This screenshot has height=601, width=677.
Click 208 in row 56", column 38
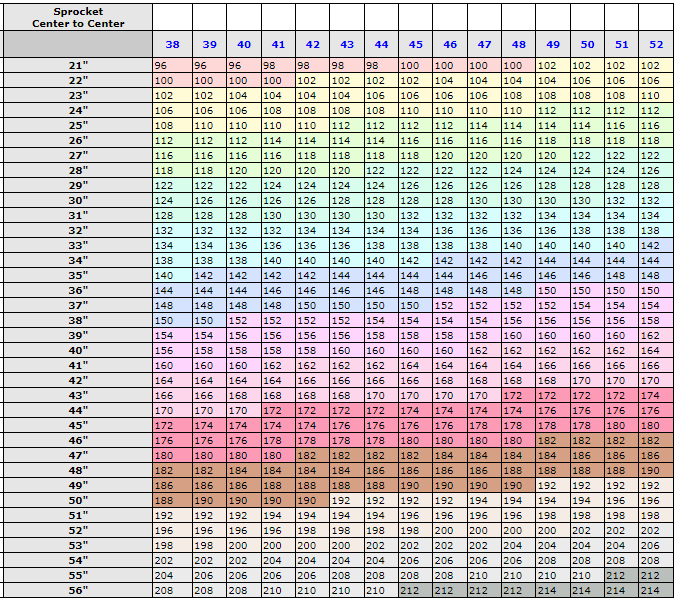pyautogui.click(x=173, y=590)
